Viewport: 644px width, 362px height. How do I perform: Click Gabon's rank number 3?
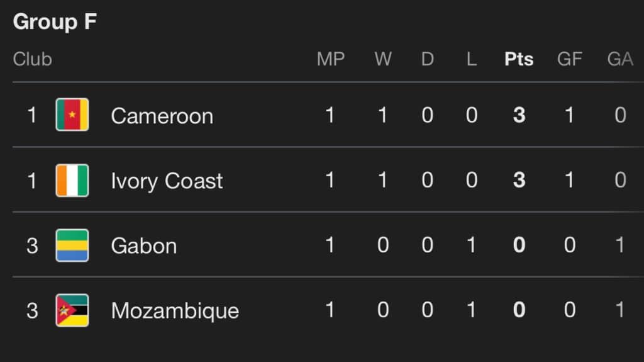[x=32, y=246]
